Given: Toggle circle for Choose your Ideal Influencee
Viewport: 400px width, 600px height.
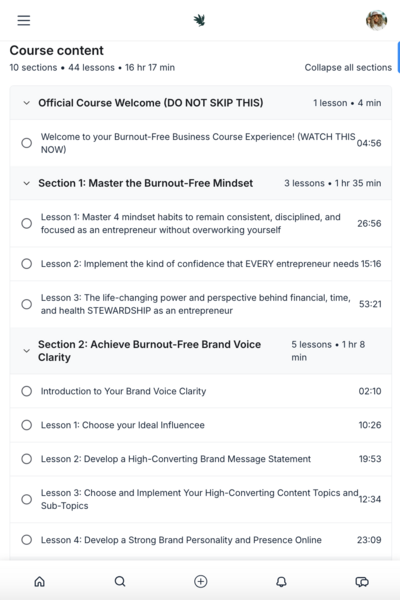Looking at the screenshot, I should click(x=26, y=425).
